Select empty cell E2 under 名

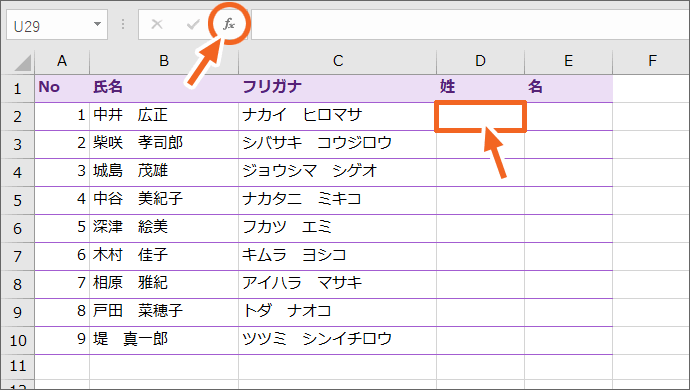[x=568, y=117]
